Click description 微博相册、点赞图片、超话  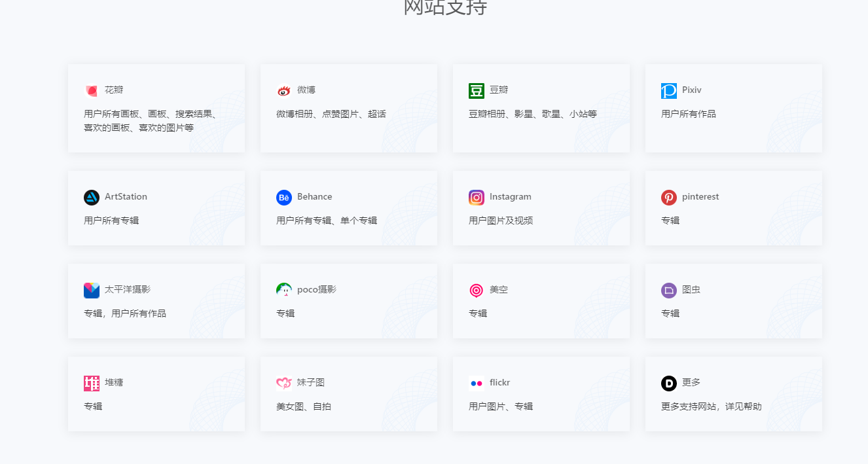tap(331, 114)
